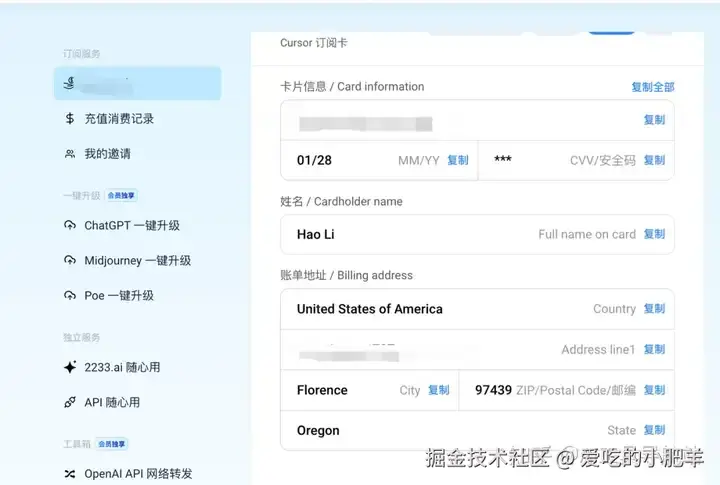Click the 订阅服务 section label

click(82, 54)
